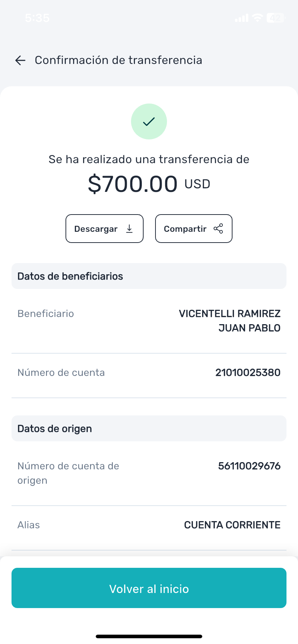Tap the $700.00 transfer amount

click(133, 184)
